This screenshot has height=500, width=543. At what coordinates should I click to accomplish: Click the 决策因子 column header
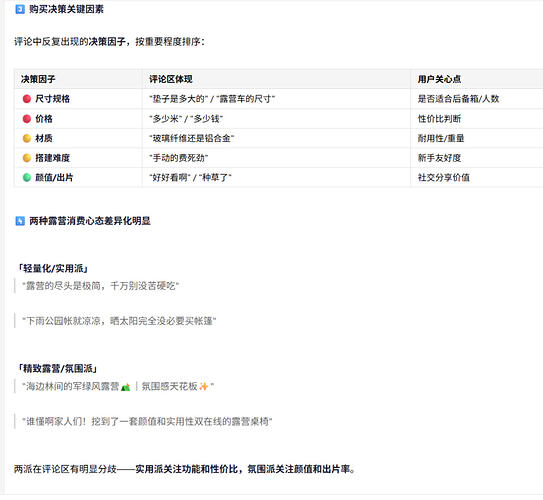pyautogui.click(x=78, y=79)
